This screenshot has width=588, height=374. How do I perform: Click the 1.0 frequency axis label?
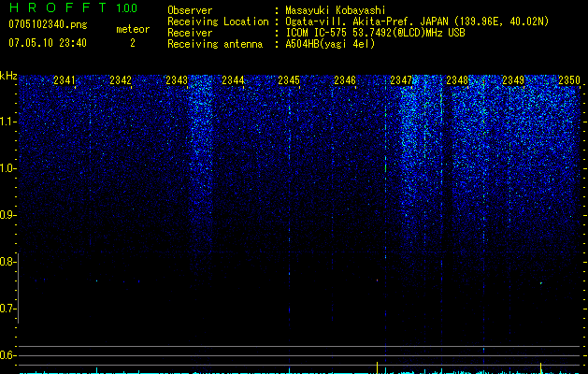[x=7, y=168]
